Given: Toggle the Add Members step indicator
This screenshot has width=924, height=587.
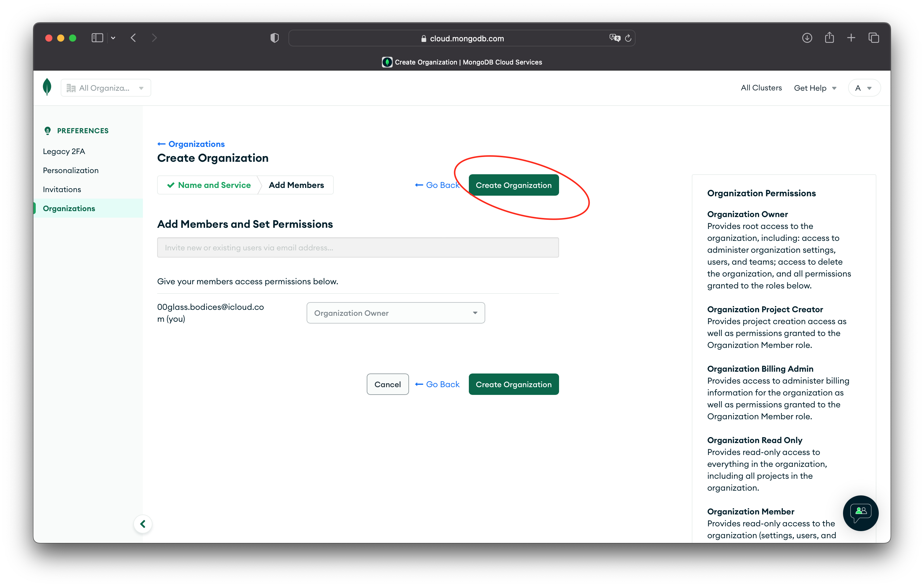Looking at the screenshot, I should [x=296, y=186].
